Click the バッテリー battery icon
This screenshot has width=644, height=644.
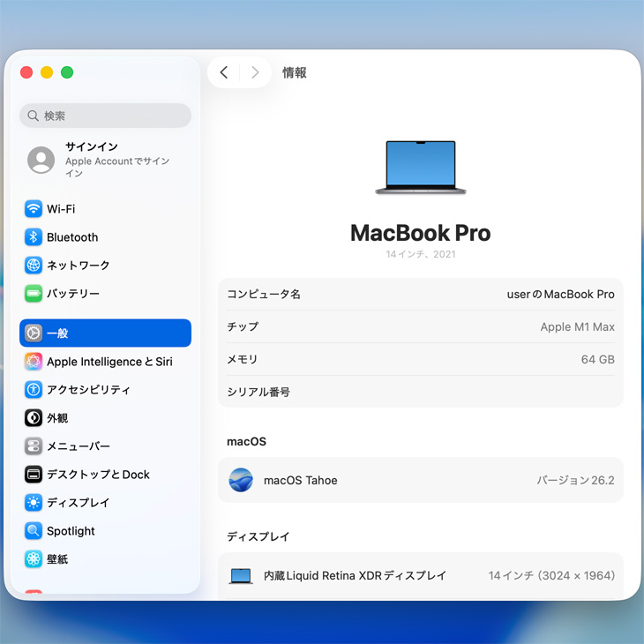point(34,294)
